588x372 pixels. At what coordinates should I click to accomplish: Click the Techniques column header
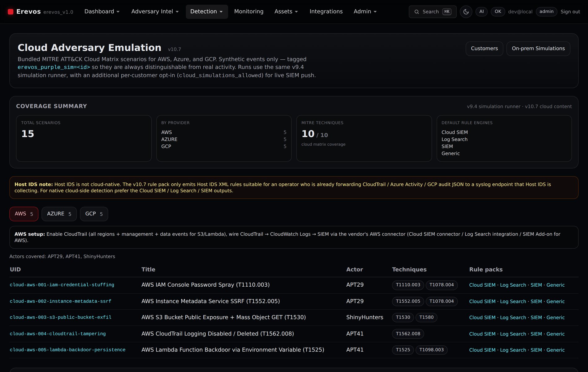(409, 269)
